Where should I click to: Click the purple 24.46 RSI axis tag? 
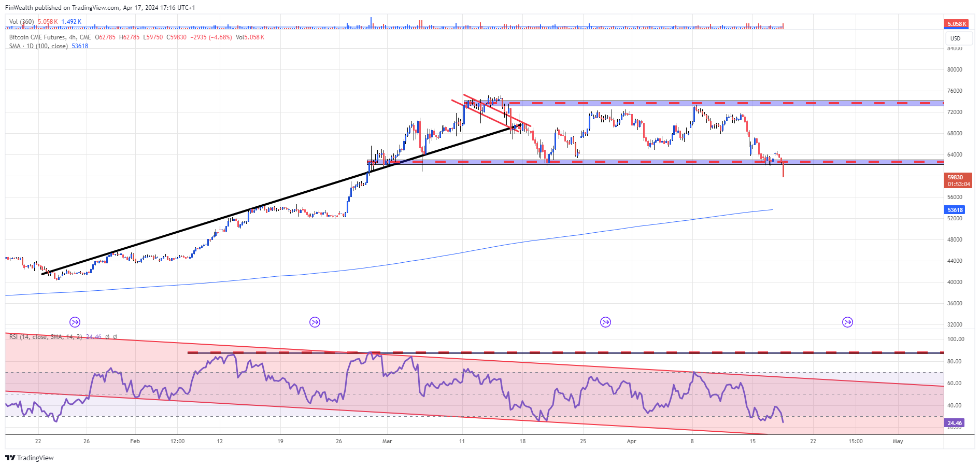tap(955, 423)
